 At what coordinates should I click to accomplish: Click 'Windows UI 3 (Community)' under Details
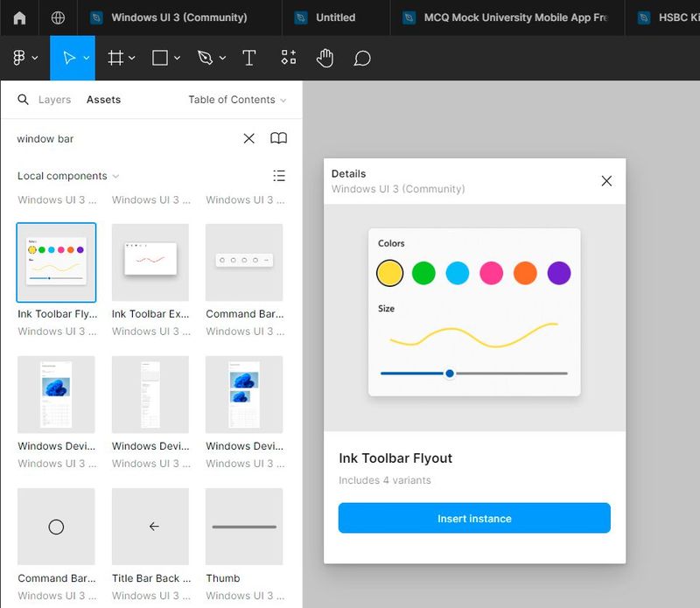pos(398,189)
